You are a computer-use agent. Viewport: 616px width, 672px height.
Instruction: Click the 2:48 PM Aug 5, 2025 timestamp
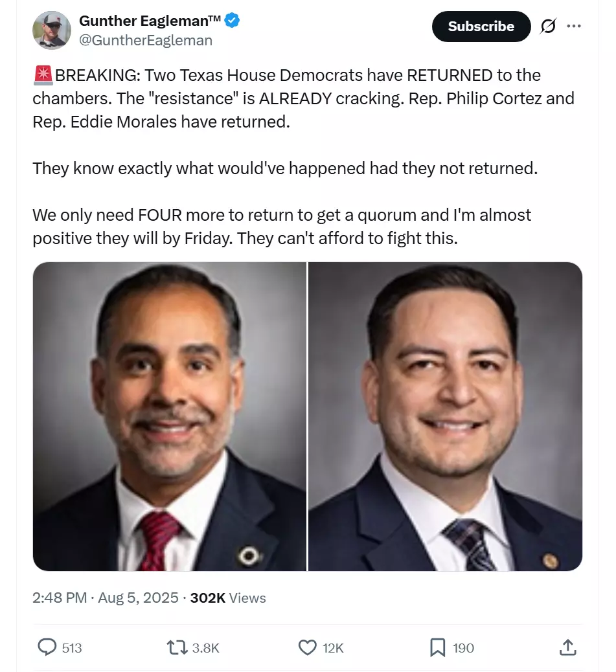[106, 598]
